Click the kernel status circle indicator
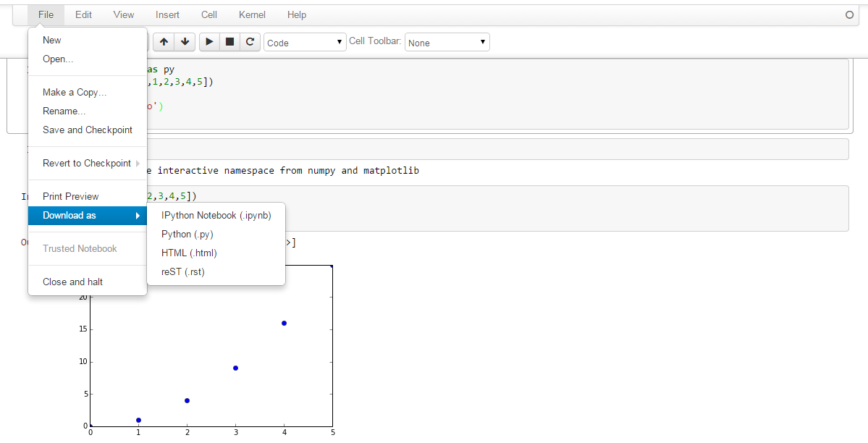The width and height of the screenshot is (868, 443). click(850, 14)
